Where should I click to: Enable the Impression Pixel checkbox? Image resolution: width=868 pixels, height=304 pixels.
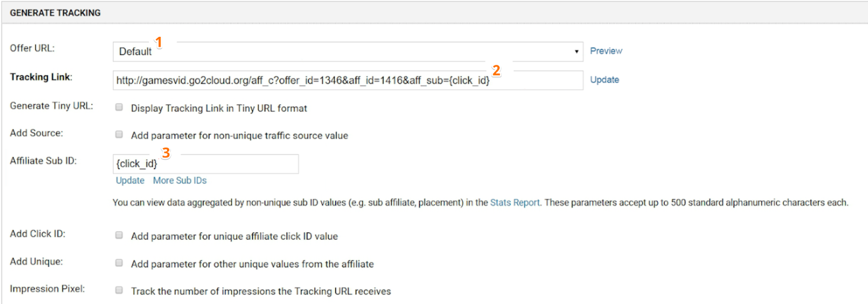119,290
